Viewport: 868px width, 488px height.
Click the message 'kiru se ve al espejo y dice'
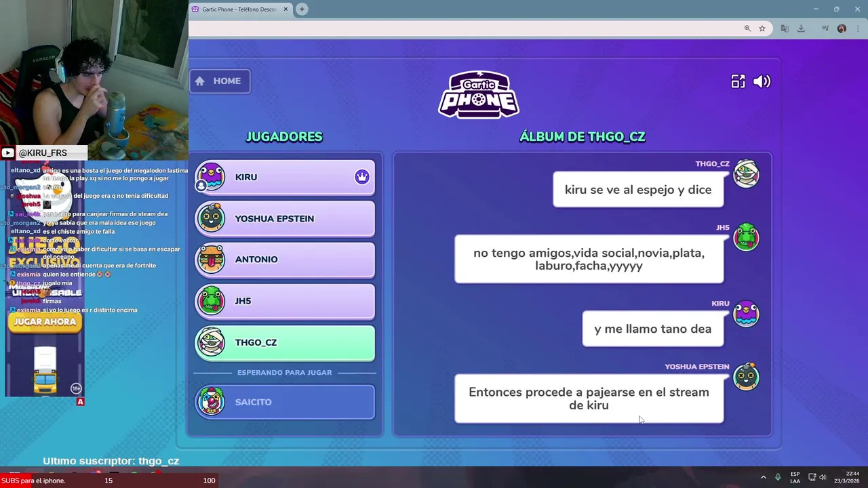638,190
